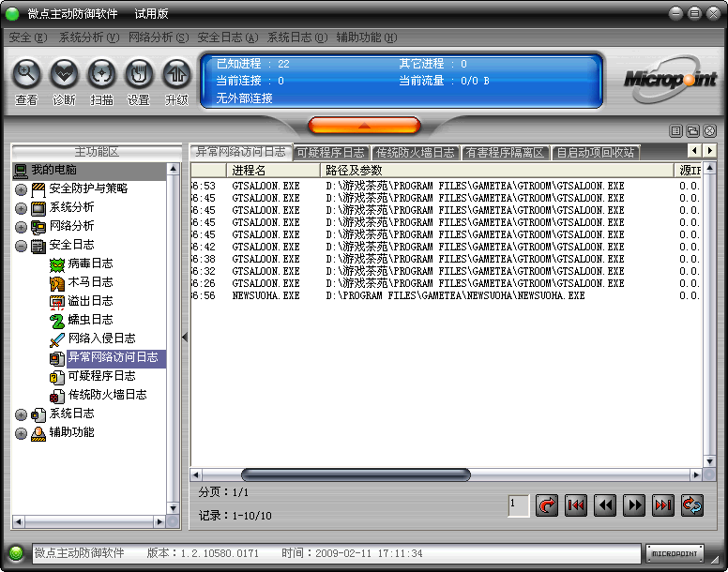Open the 网络分析(S) menu
The height and width of the screenshot is (572, 728).
159,38
